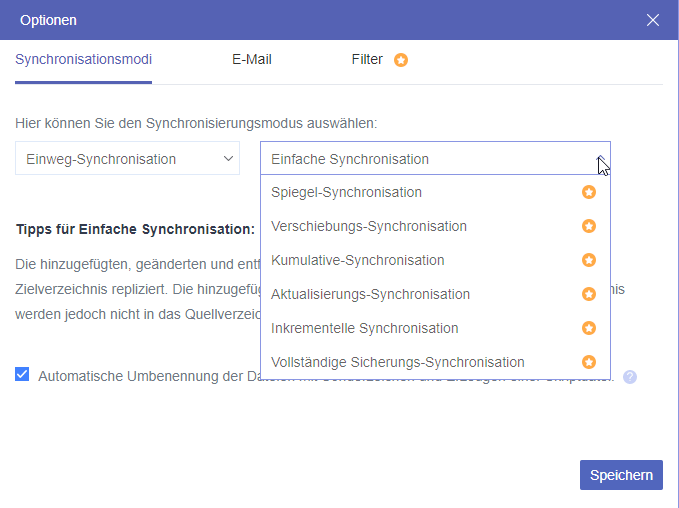Select the Synchronisationsmodi tab
Viewport: 679px width, 508px height.
point(84,59)
